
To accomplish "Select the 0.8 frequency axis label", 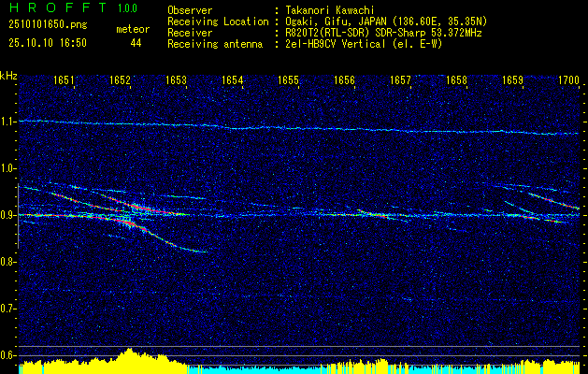I will (8, 262).
